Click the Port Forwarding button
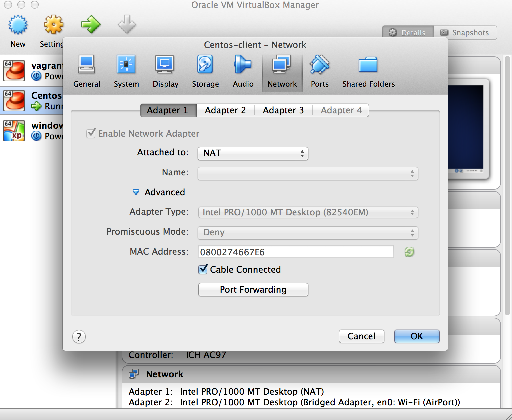The image size is (512, 420). point(253,289)
